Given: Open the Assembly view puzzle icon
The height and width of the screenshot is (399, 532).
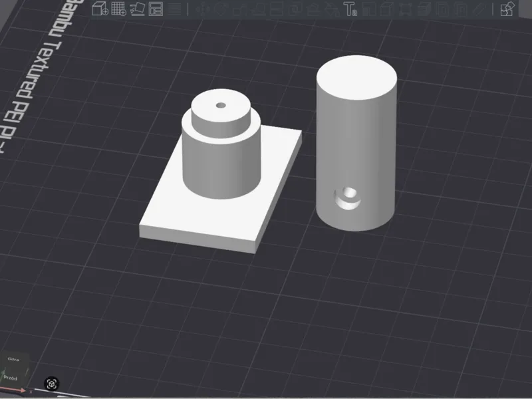Looking at the screenshot, I should coord(507,9).
